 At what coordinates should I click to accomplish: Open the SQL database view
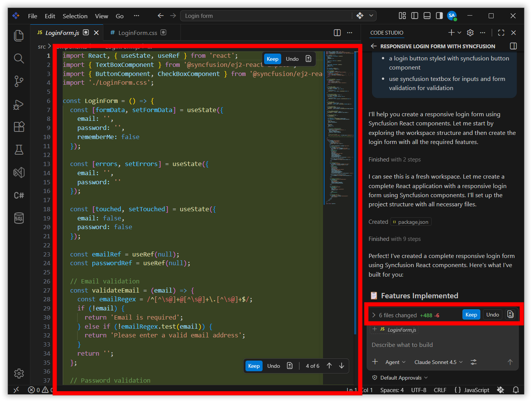(x=19, y=218)
